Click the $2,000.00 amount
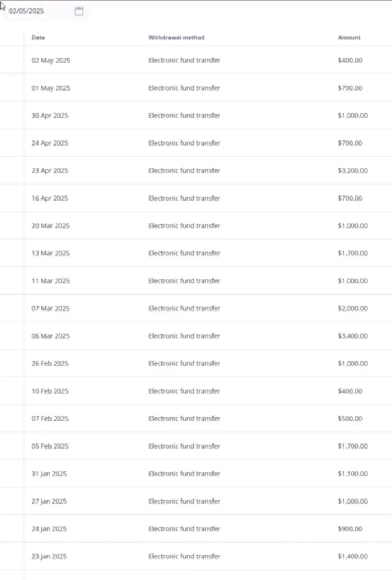 352,308
